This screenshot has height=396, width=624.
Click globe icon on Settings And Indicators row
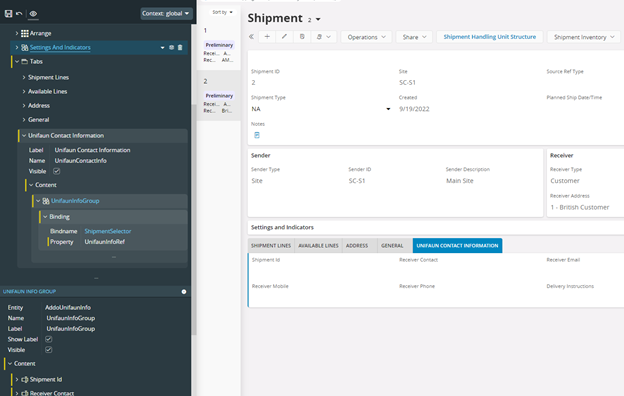pyautogui.click(x=172, y=47)
